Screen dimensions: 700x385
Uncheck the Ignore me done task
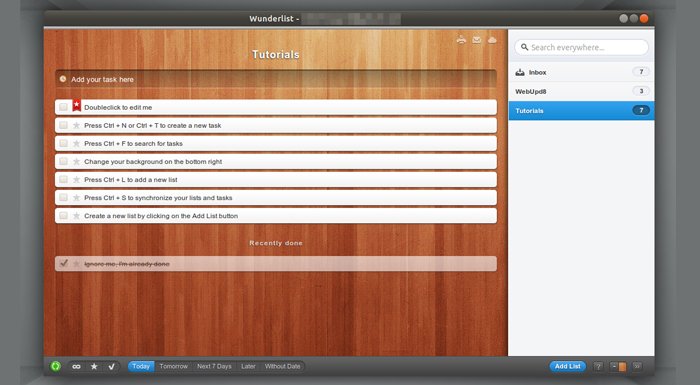point(64,263)
